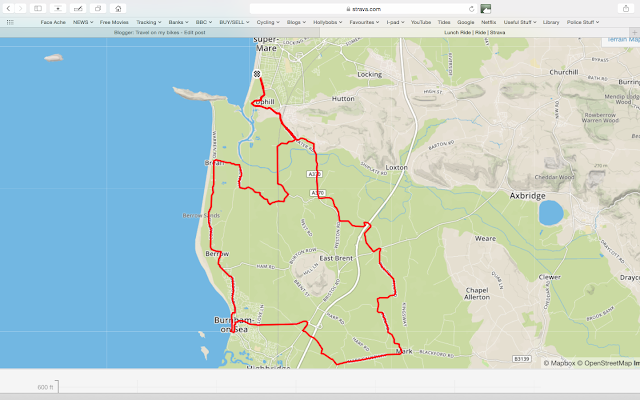Image resolution: width=640 pixels, height=400 pixels.
Task: Click the 600 ft elevation axis label
Action: click(45, 387)
